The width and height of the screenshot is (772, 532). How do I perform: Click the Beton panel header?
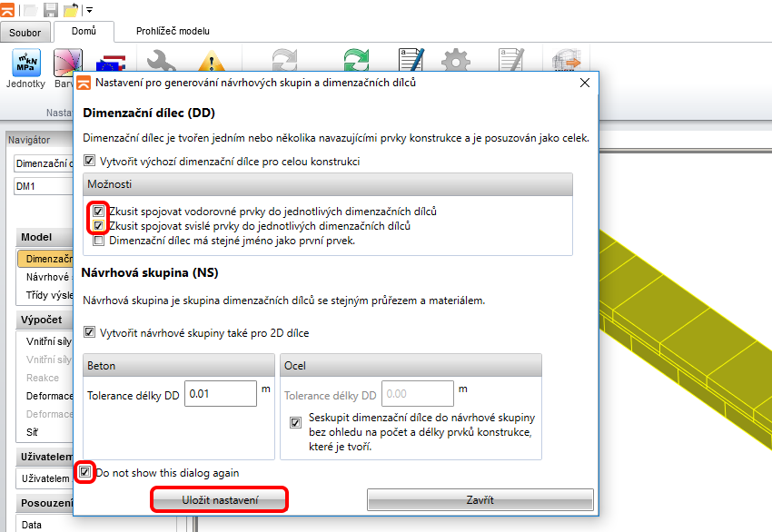point(179,366)
